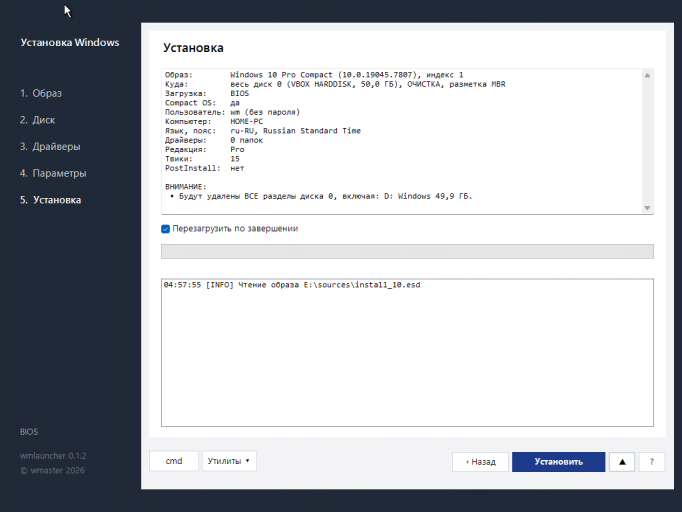Viewport: 682px width, 512px height.
Task: Click the Драйверы: 0 папок line
Action: click(x=214, y=140)
